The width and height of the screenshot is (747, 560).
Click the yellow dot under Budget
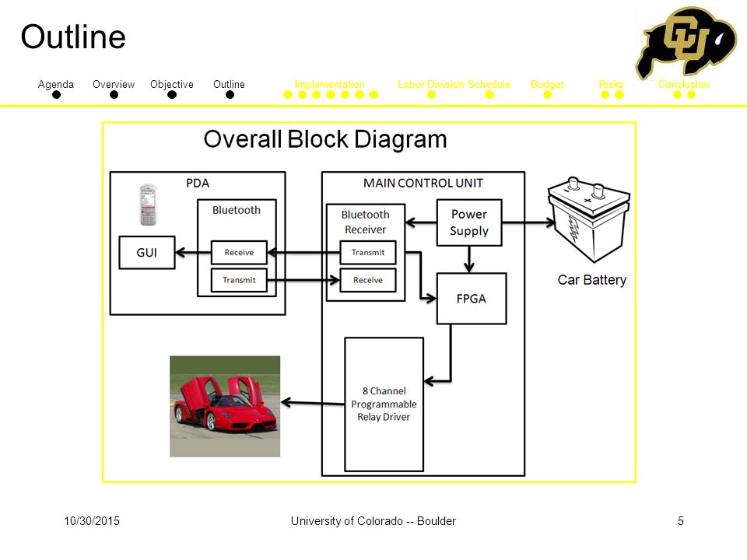tap(547, 95)
